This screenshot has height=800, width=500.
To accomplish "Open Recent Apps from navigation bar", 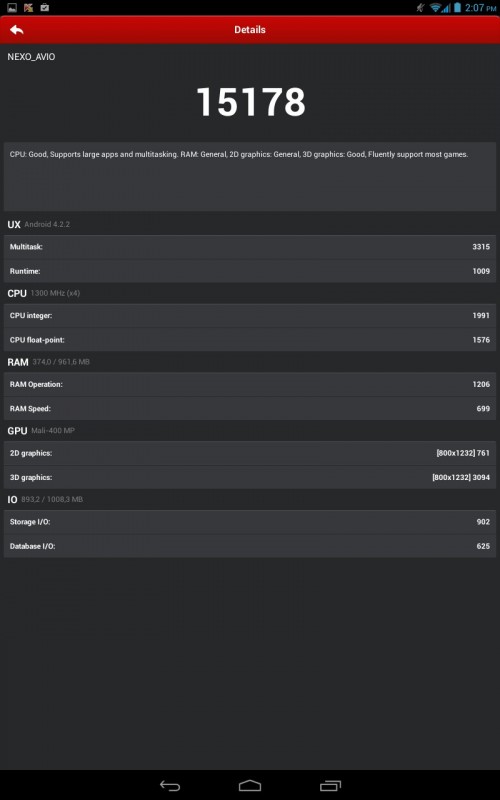I will tap(330, 785).
